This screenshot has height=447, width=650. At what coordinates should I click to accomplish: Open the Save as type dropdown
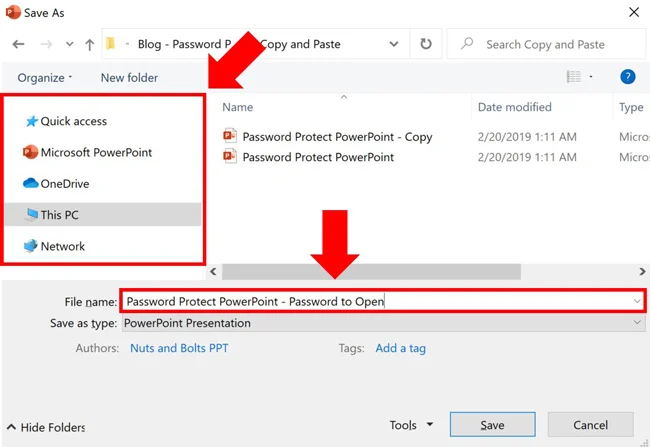(x=384, y=323)
